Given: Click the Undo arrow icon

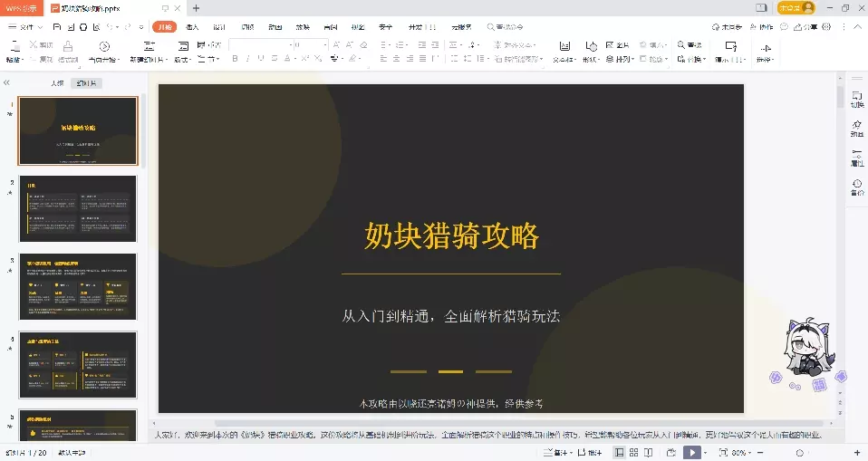Looking at the screenshot, I should click(x=110, y=26).
